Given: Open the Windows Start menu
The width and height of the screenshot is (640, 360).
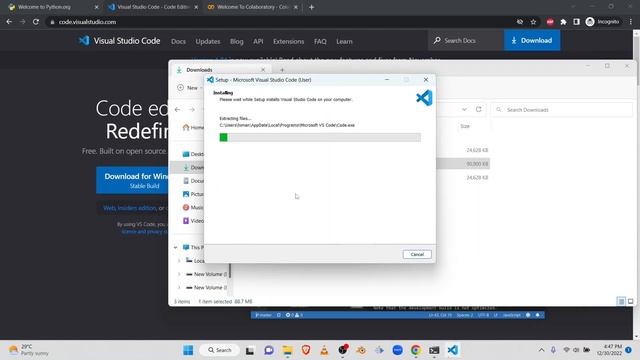Looking at the screenshot, I should 188,350.
